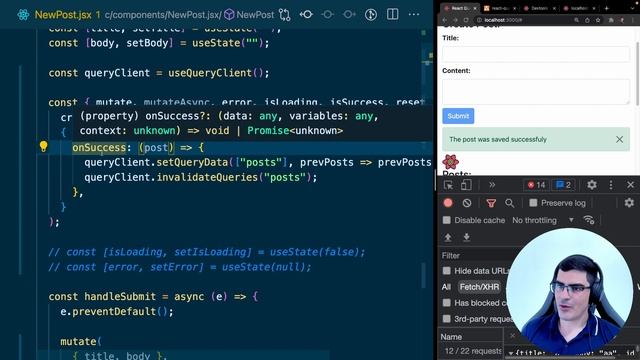Click the go to previous change icon
The width and height of the screenshot is (640, 360).
pyautogui.click(x=306, y=15)
